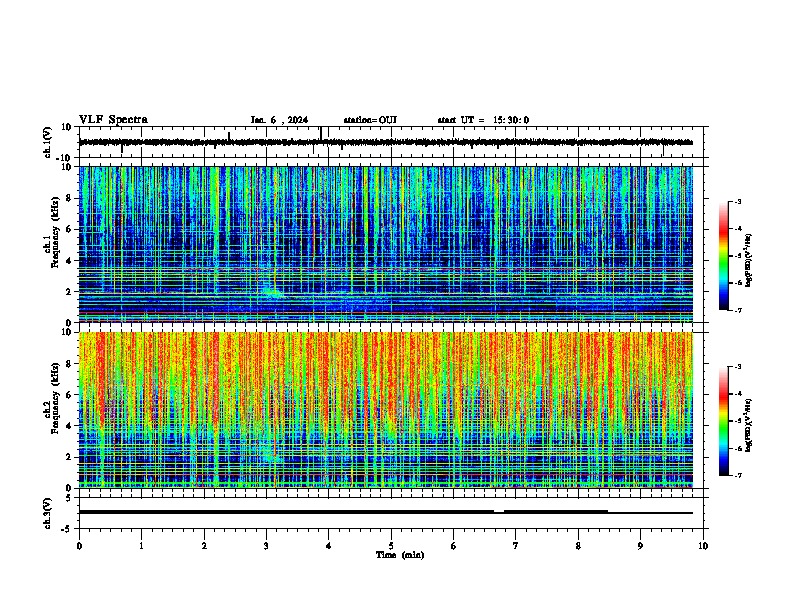Click the "10" tick label on the time axis
The width and height of the screenshot is (792, 612).
(x=703, y=546)
